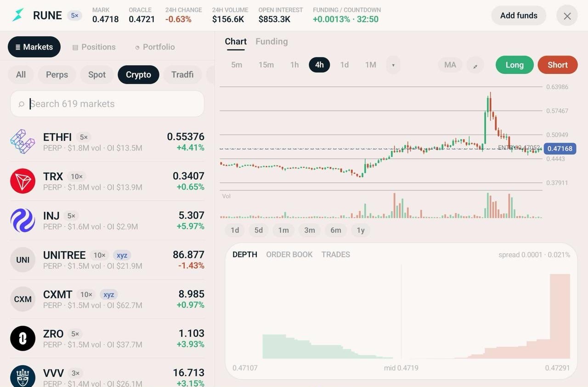Open a Long position
The height and width of the screenshot is (387, 588).
(514, 65)
